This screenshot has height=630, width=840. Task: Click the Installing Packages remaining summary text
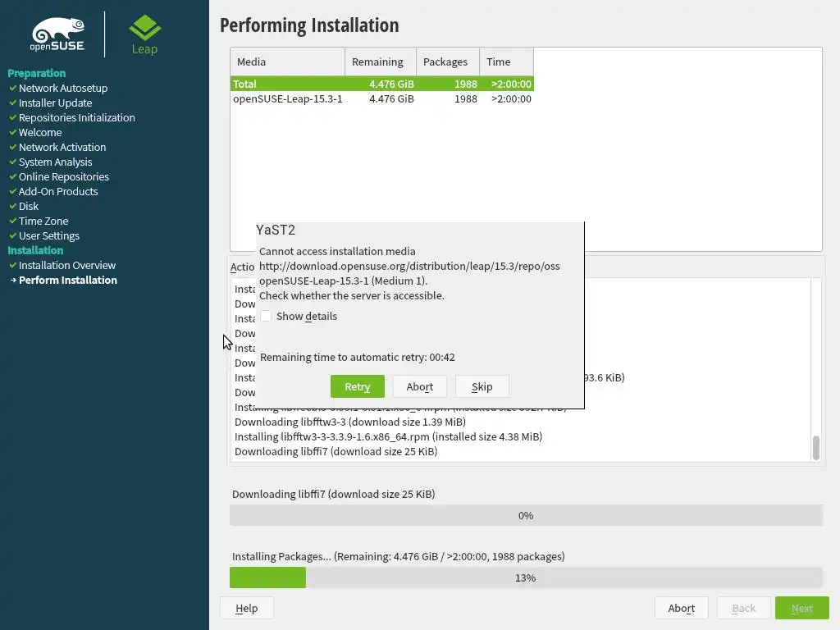click(x=398, y=557)
